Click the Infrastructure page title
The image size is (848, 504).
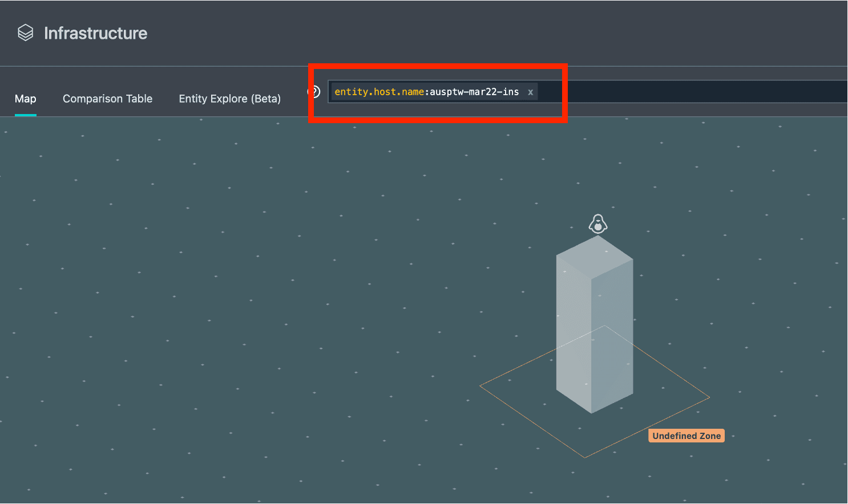coord(95,33)
